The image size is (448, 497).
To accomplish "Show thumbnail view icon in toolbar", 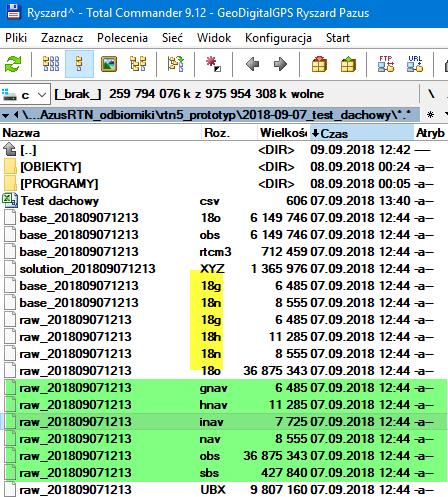I will point(109,64).
